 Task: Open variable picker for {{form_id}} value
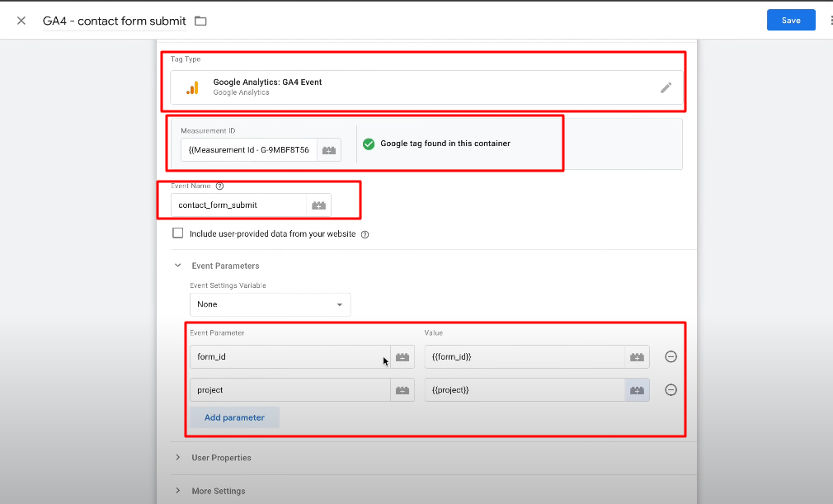tap(637, 357)
